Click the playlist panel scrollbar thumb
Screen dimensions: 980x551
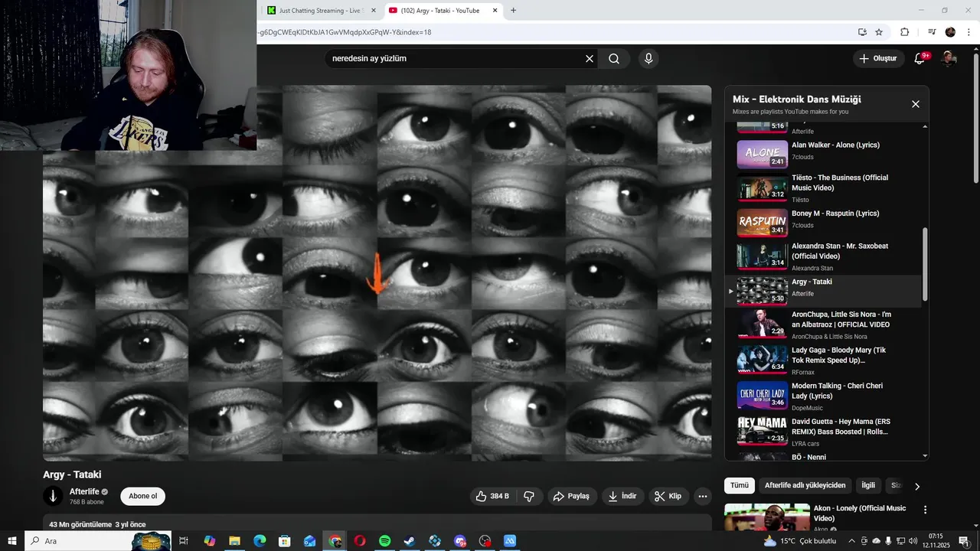(925, 264)
